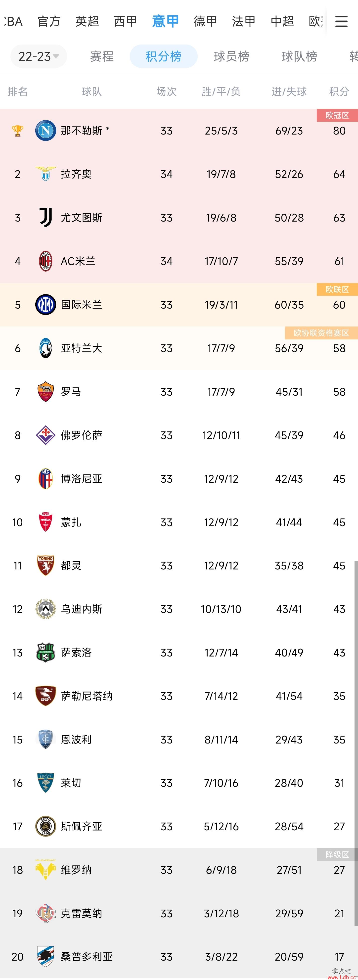358x980 pixels.
Task: Tap the Lazio eagle crest
Action: [x=46, y=174]
